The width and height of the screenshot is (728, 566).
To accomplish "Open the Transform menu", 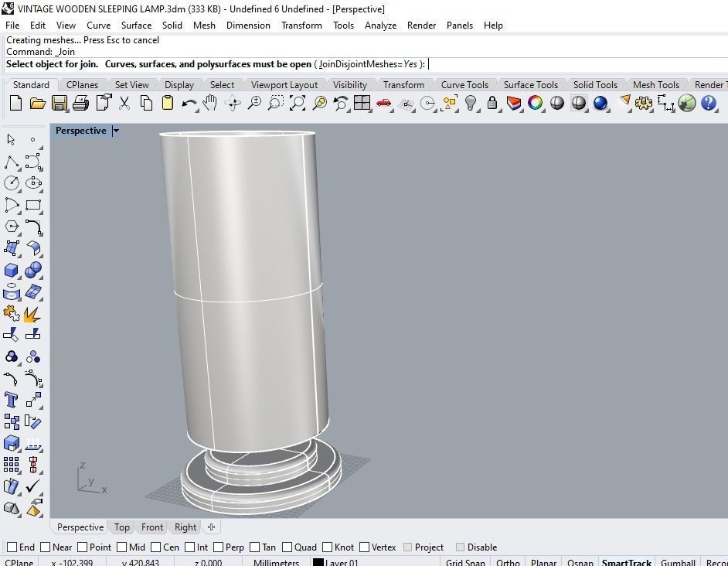I will tap(301, 25).
